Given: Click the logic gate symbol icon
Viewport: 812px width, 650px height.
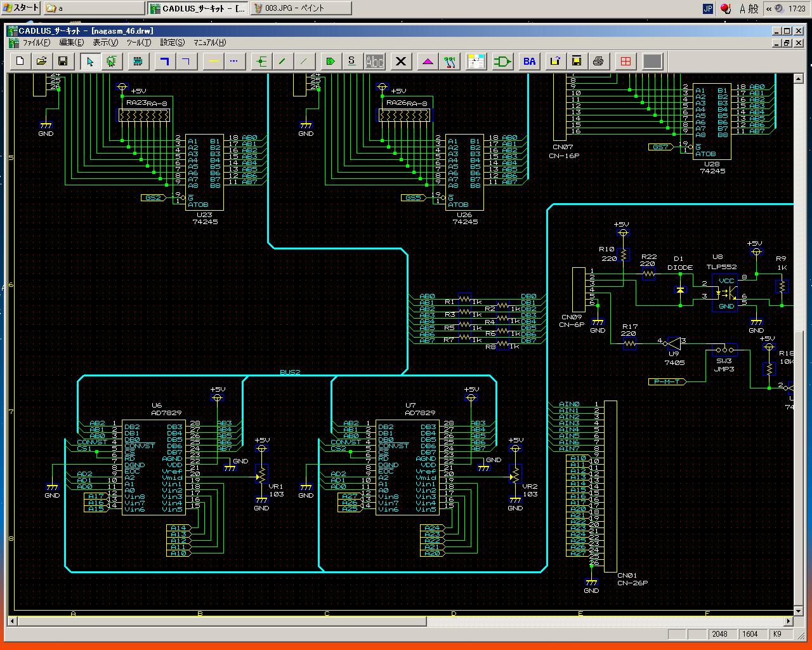Looking at the screenshot, I should click(503, 61).
